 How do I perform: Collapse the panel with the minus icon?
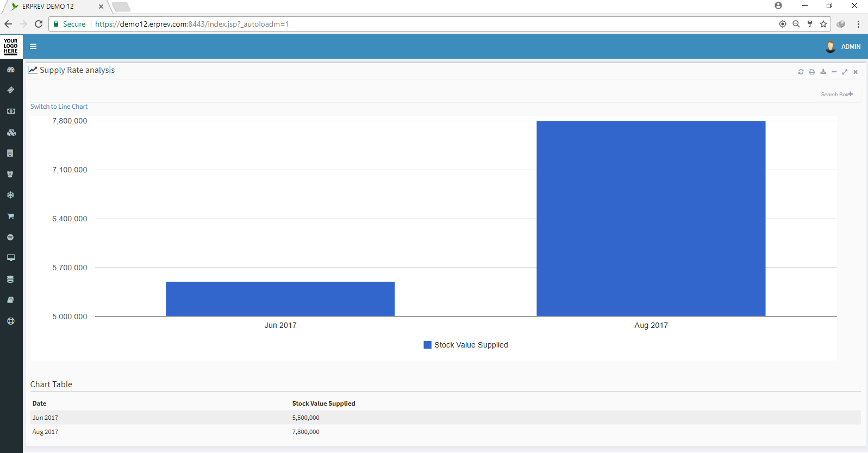tap(834, 72)
